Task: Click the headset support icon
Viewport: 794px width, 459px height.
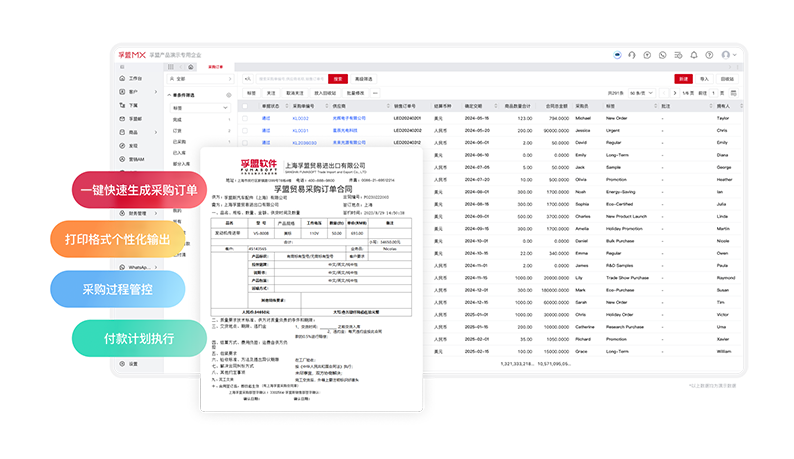Action: pos(633,54)
